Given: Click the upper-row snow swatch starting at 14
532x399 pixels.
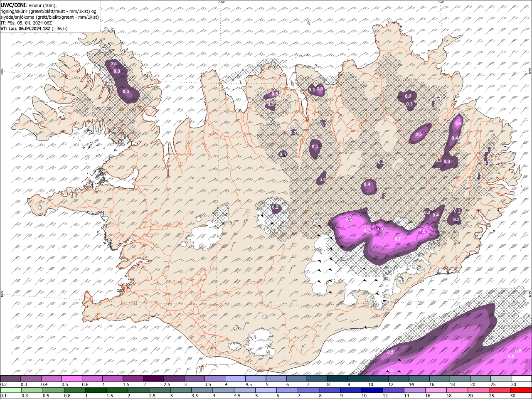Looking at the screenshot, I should (419, 379).
